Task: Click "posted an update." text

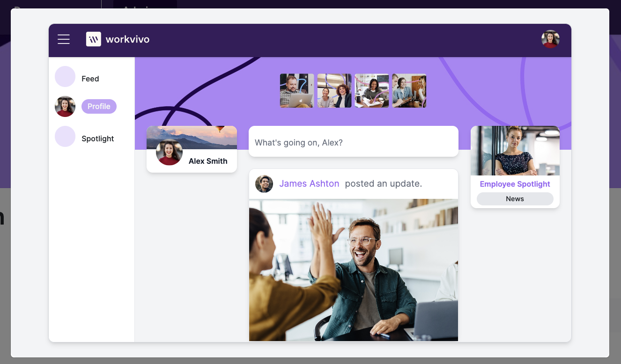Action: (x=384, y=184)
